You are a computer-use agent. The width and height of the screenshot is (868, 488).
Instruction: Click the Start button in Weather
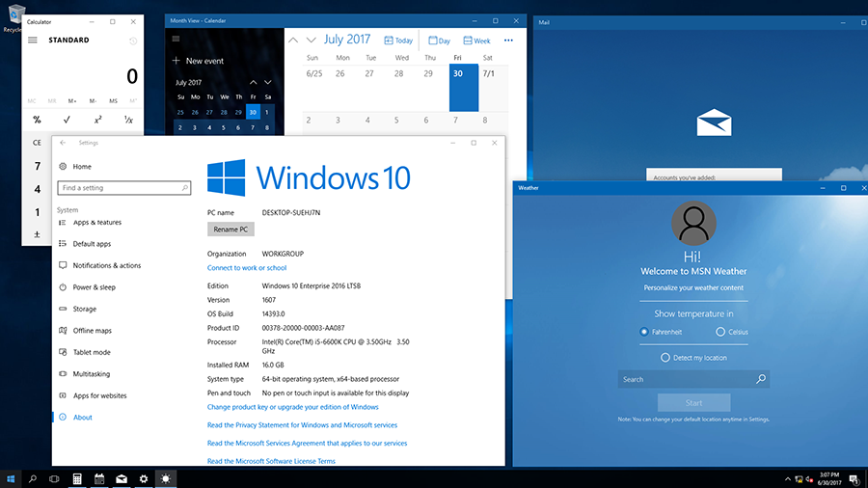click(x=693, y=403)
